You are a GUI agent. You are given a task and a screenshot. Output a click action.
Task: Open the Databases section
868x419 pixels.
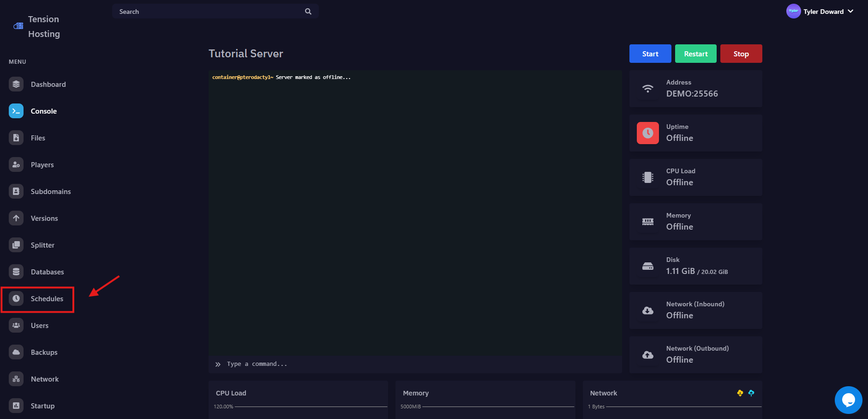click(x=47, y=272)
